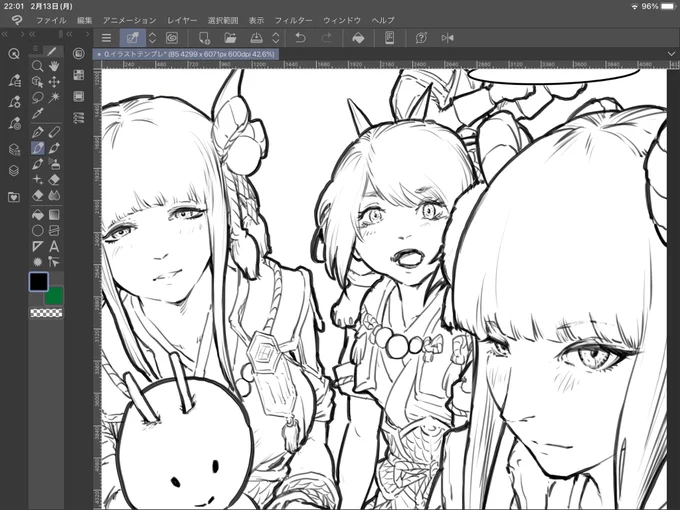
Task: Select the sparkle Correct line tool
Action: [x=38, y=179]
